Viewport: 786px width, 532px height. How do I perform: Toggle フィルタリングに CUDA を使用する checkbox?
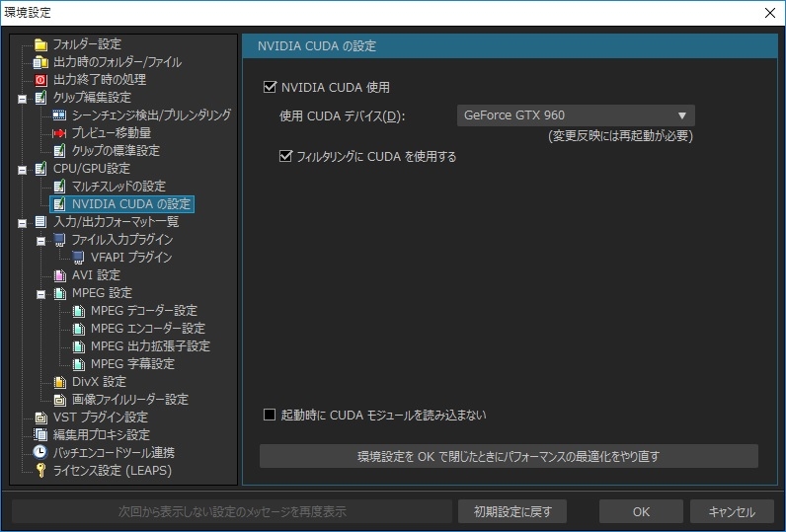[285, 156]
